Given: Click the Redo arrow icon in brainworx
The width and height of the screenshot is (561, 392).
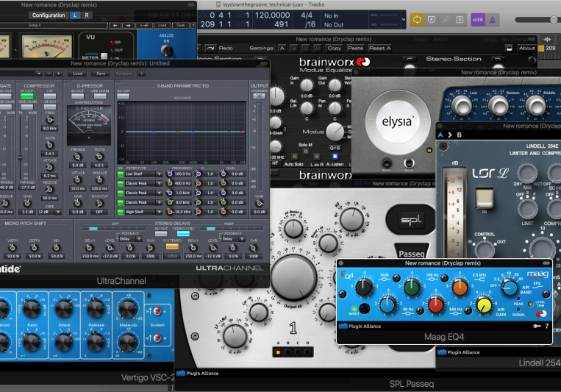Looking at the screenshot, I should coord(210,48).
